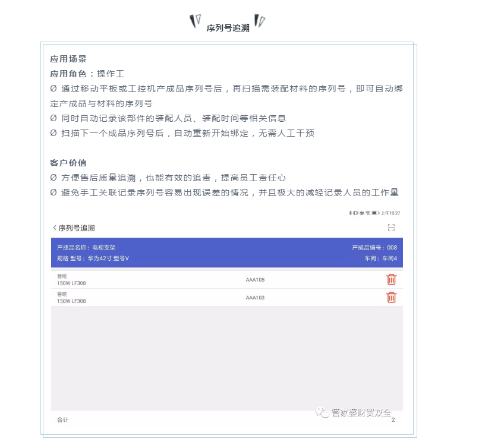Go back using the 序列号追溯 back arrow
The width and height of the screenshot is (504, 442).
point(55,228)
